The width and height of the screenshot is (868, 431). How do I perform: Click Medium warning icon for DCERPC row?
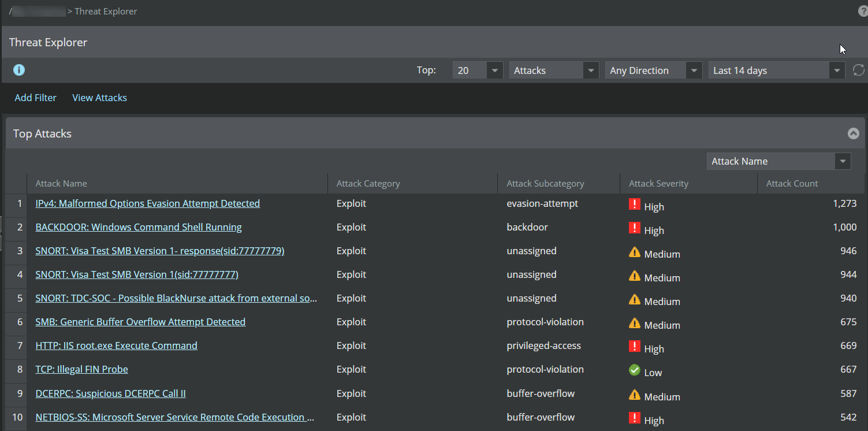pyautogui.click(x=635, y=395)
